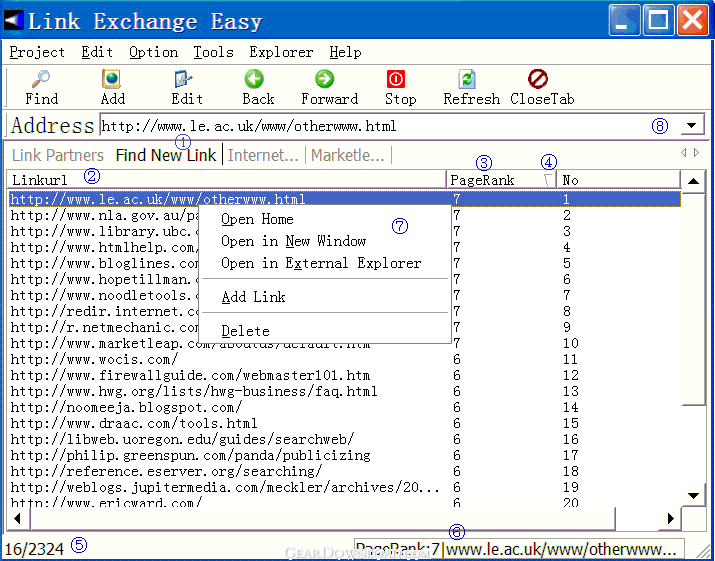Select the philip.greenspun.com publicizing row
Image resolution: width=715 pixels, height=561 pixels.
point(345,455)
